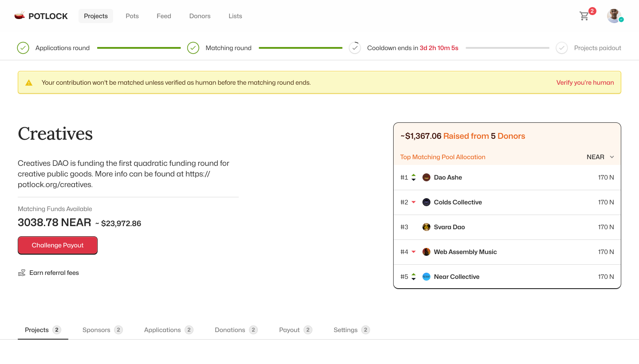The width and height of the screenshot is (639, 364).
Task: Click the Svara Dao project avatar
Action: click(426, 227)
